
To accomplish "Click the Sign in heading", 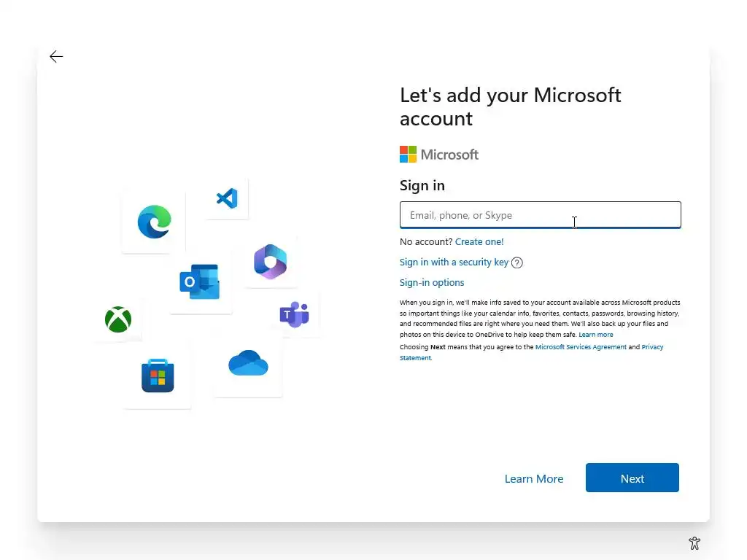I will 422,185.
